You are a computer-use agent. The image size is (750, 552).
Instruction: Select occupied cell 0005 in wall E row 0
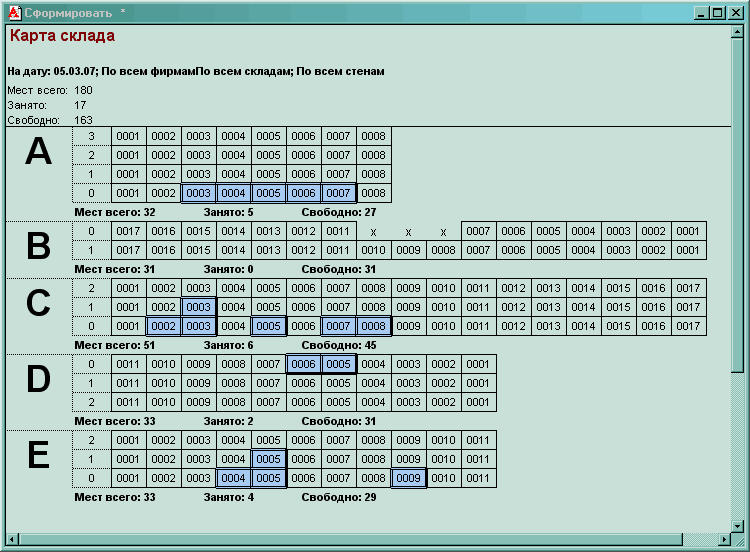pyautogui.click(x=268, y=478)
